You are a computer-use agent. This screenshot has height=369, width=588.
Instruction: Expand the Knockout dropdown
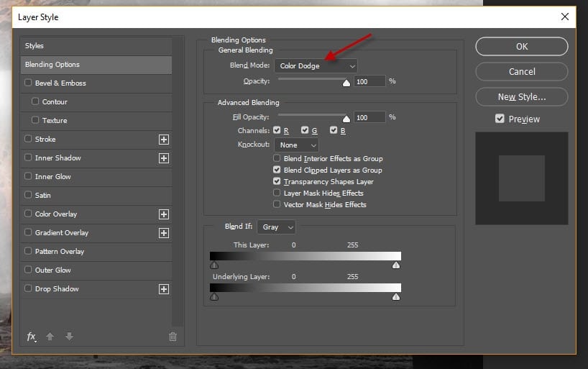[x=296, y=145]
